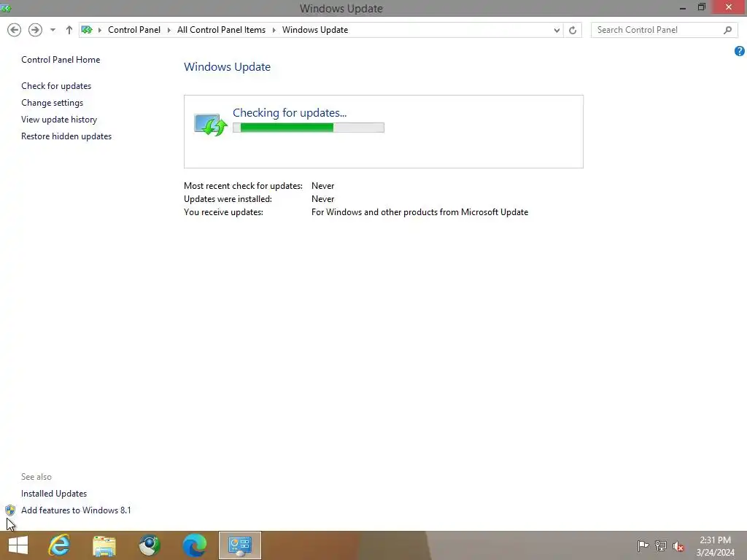Open the recent locations dropdown arrow

(53, 30)
